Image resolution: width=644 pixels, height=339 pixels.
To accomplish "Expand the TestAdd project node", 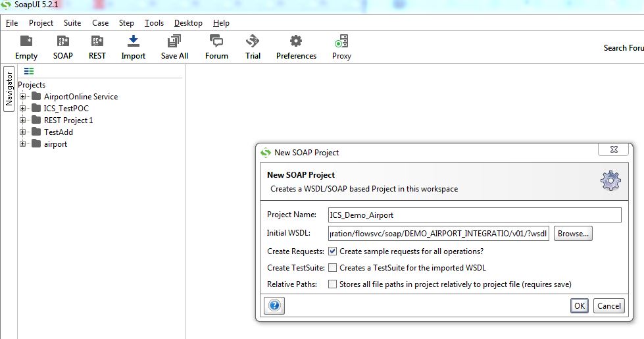I will (x=23, y=132).
